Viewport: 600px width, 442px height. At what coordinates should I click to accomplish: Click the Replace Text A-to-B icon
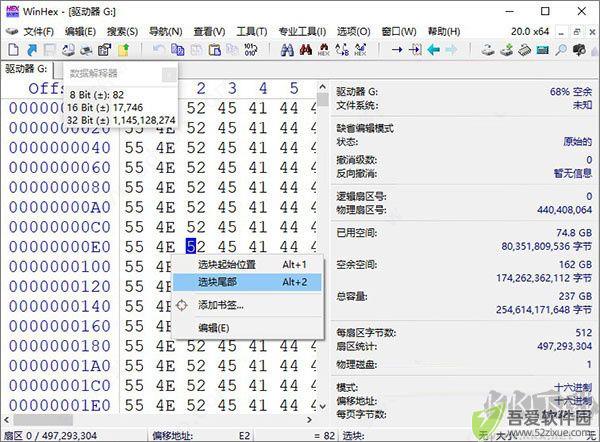click(342, 50)
